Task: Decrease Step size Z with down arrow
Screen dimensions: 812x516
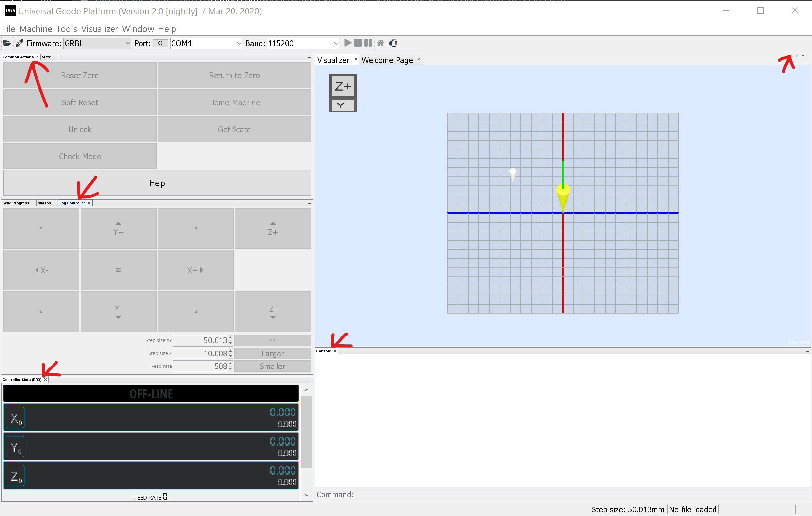Action: pos(230,356)
